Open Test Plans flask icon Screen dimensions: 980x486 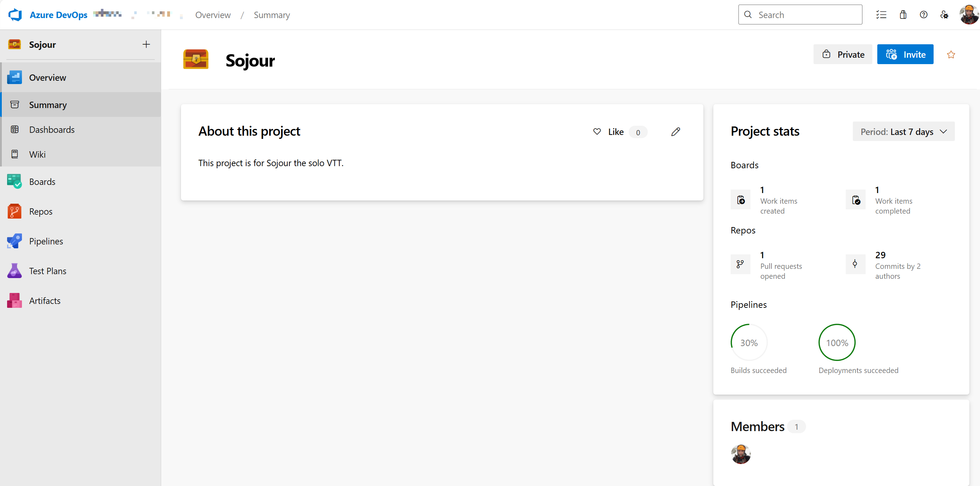click(15, 271)
